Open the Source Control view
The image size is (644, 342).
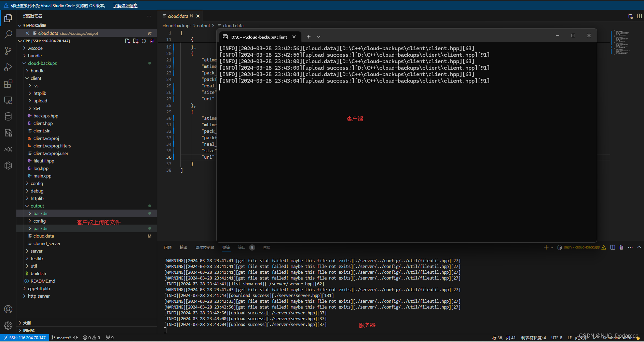pos(8,51)
